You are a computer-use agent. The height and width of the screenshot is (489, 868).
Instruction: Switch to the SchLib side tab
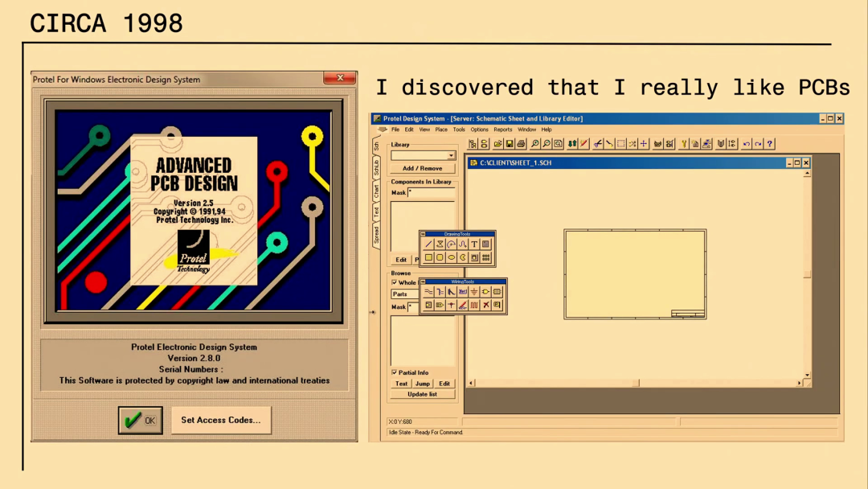coord(376,167)
